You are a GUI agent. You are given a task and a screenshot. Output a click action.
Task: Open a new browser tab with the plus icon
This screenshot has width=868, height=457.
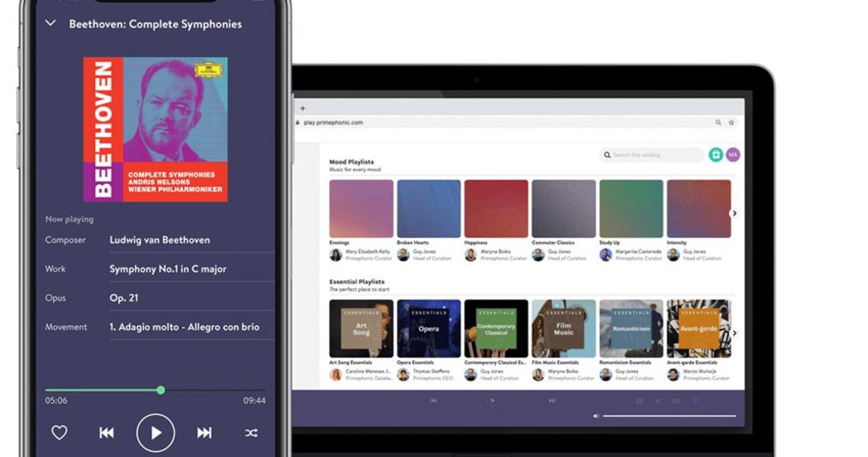point(302,108)
